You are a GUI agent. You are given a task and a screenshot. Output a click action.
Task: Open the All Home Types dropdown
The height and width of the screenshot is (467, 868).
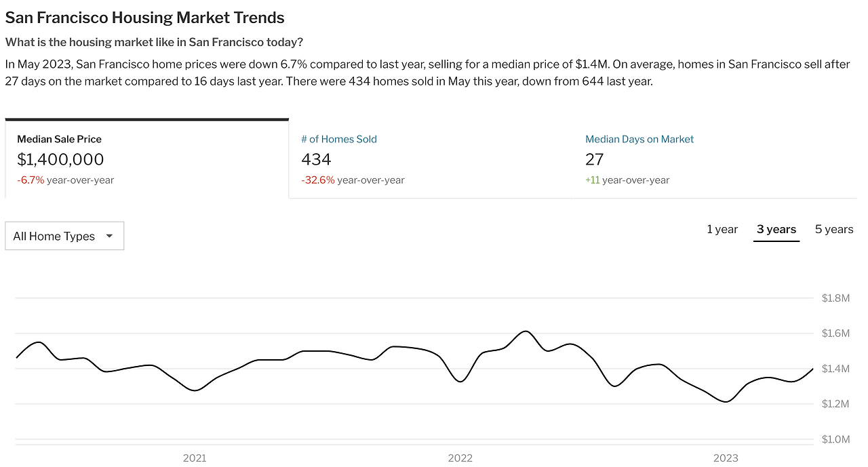64,236
